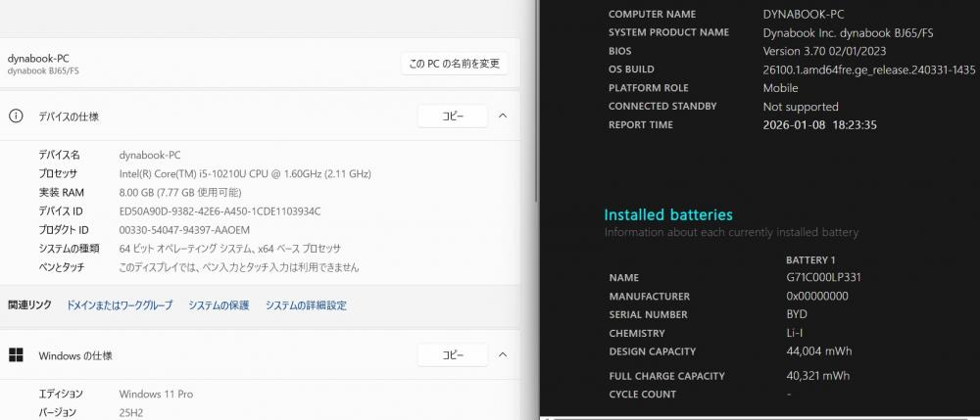Click この PC の名前を変更 button
980x420 pixels.
(x=455, y=64)
